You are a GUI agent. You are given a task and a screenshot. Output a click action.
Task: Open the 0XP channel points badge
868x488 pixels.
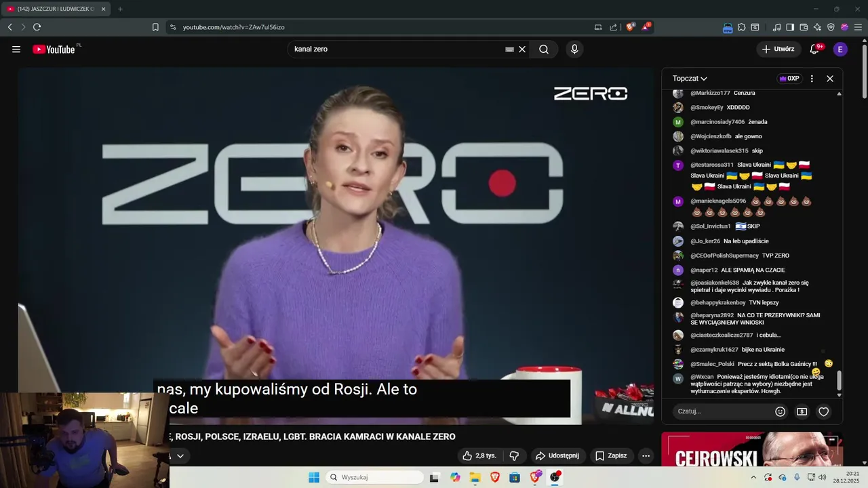(x=789, y=79)
